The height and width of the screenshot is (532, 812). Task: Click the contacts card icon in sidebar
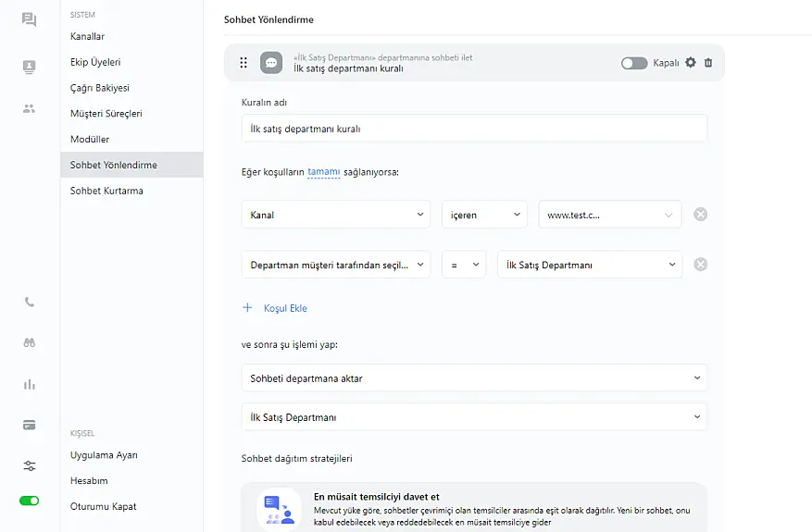(30, 67)
